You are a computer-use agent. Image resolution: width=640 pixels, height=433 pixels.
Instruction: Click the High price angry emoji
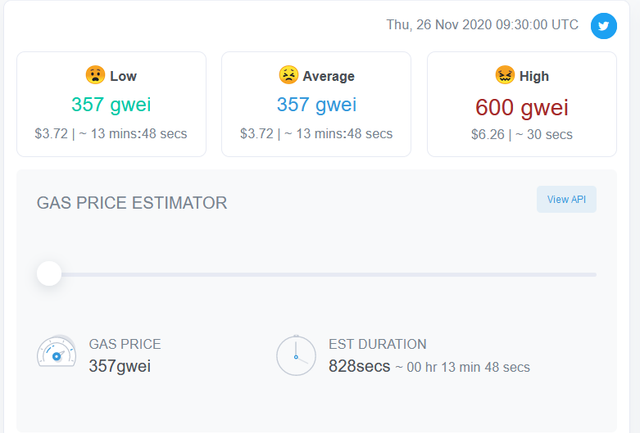tap(505, 75)
